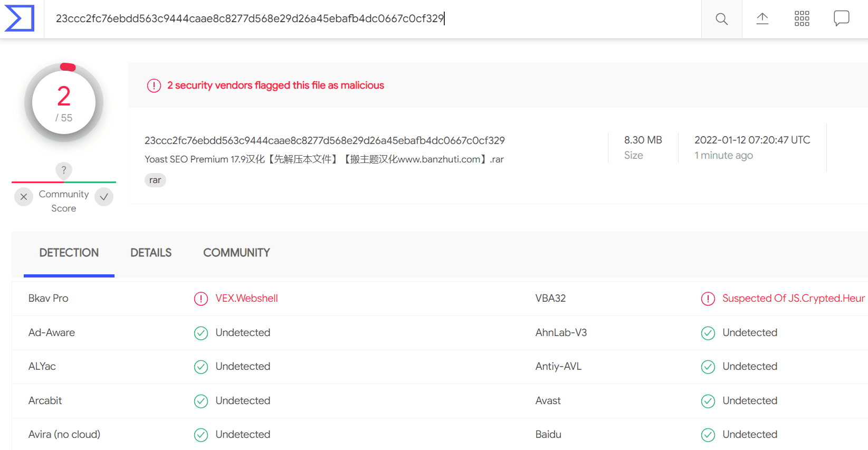
Task: Click the VEX.Webshell detection label
Action: coord(246,299)
